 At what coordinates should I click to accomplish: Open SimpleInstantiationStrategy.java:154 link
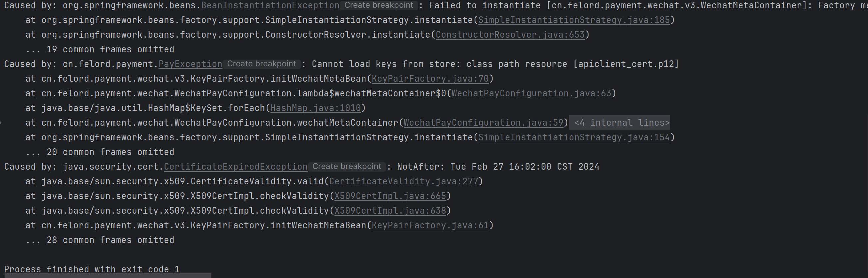(574, 138)
